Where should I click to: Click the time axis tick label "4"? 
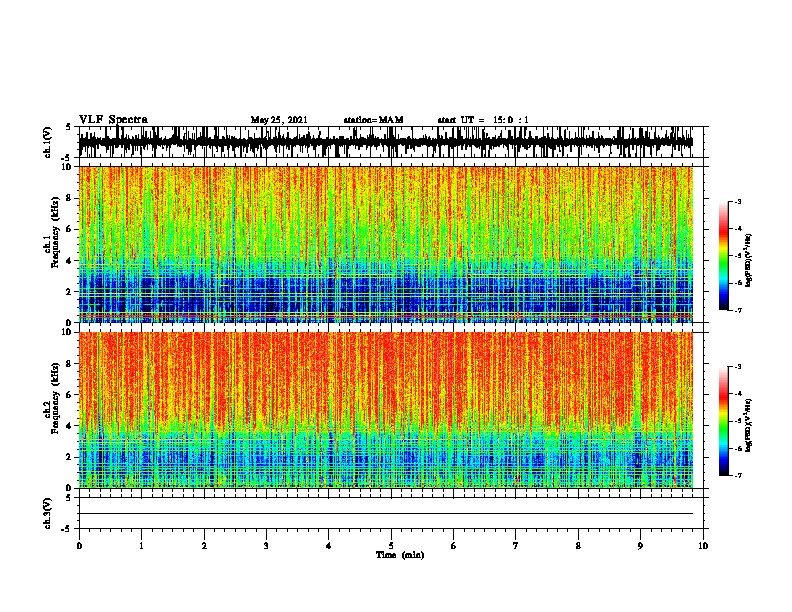pyautogui.click(x=328, y=546)
